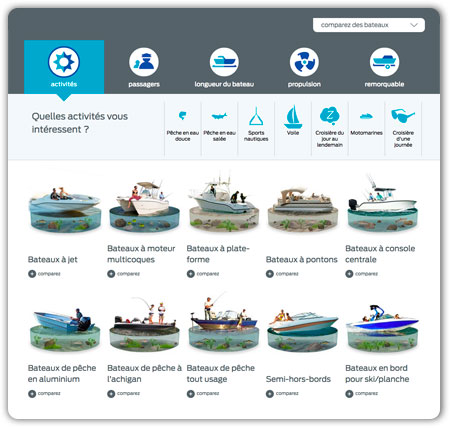Click 'Bateaux à moteur multicoques' title link

click(141, 254)
